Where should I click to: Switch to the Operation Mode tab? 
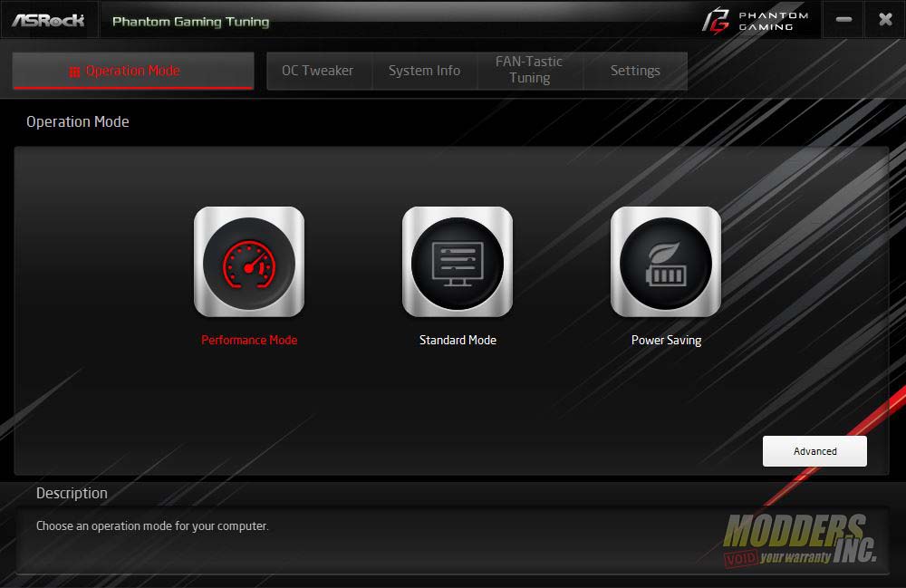tap(133, 71)
